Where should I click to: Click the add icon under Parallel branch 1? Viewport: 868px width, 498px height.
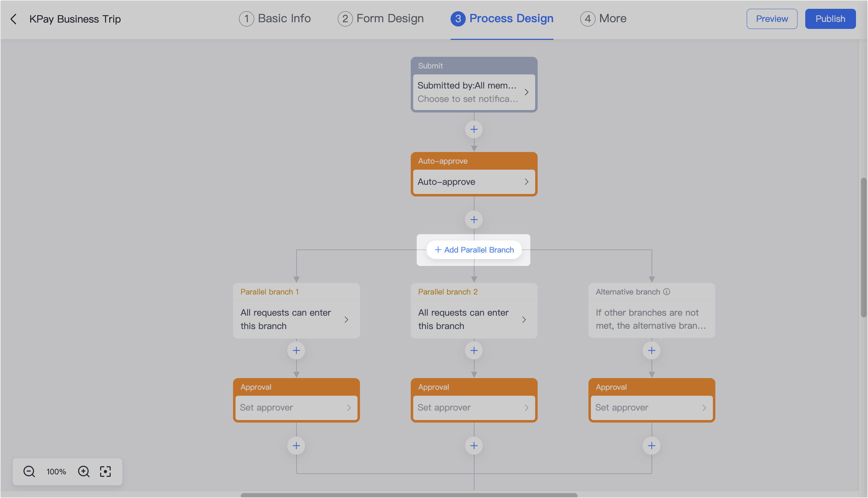tap(296, 350)
